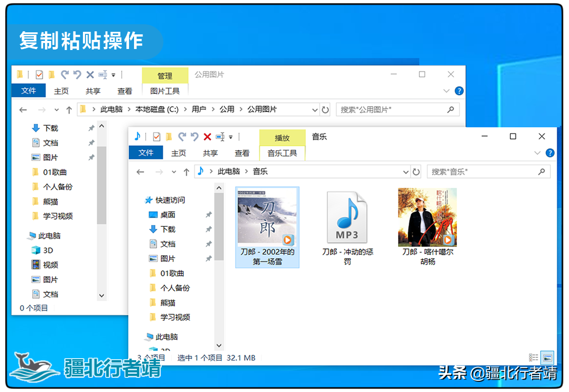Switch to 主页 tab in 公用图片 window
The height and width of the screenshot is (392, 569).
[61, 91]
